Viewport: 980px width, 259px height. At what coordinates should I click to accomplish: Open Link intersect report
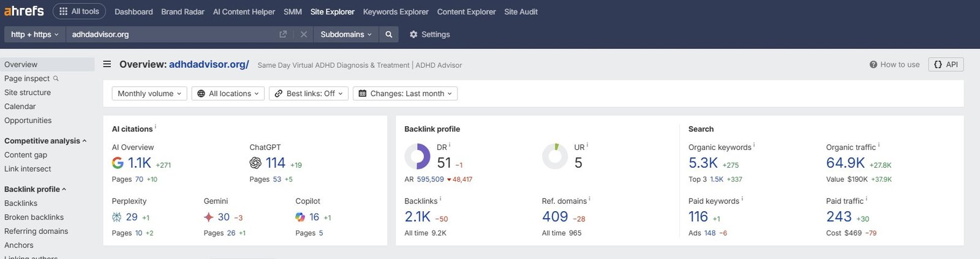tap(28, 169)
